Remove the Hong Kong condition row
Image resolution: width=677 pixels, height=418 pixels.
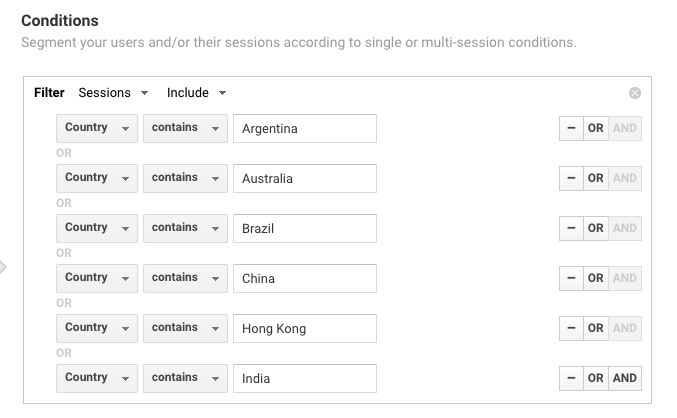pyautogui.click(x=570, y=328)
